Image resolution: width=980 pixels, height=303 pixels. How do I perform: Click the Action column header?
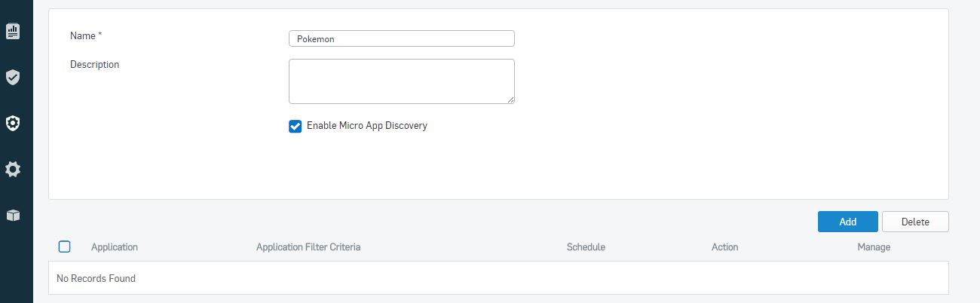click(724, 247)
